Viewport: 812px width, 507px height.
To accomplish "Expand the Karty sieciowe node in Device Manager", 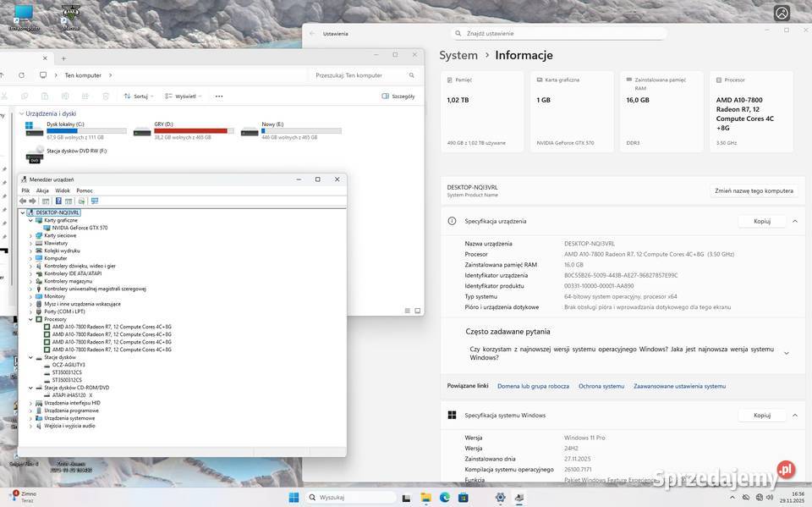I will coord(31,234).
